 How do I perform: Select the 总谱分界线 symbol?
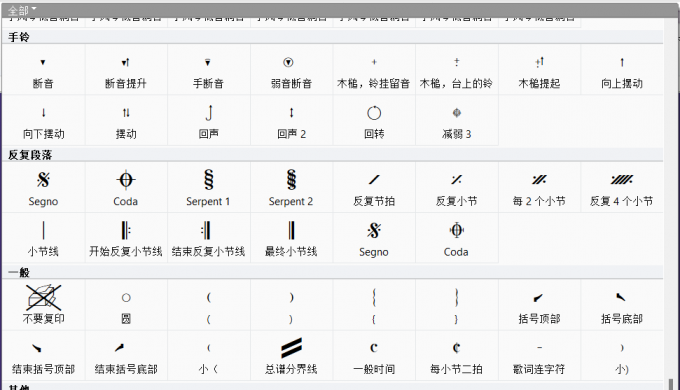(291, 356)
